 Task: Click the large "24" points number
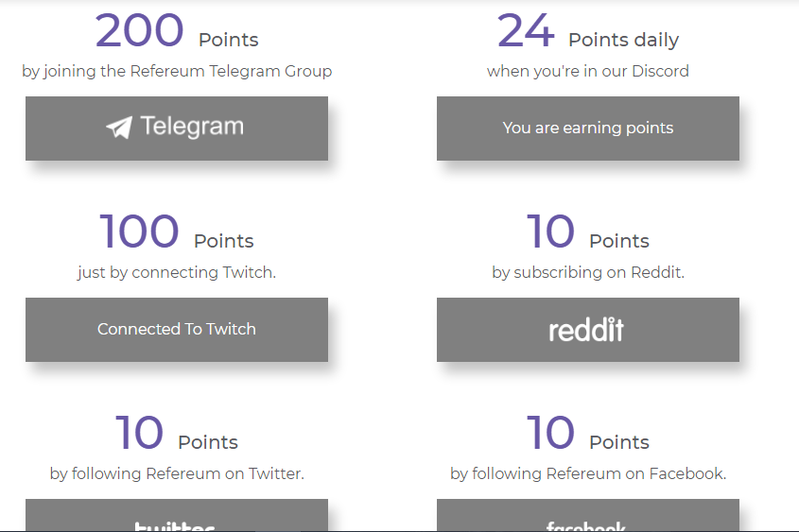(x=526, y=31)
